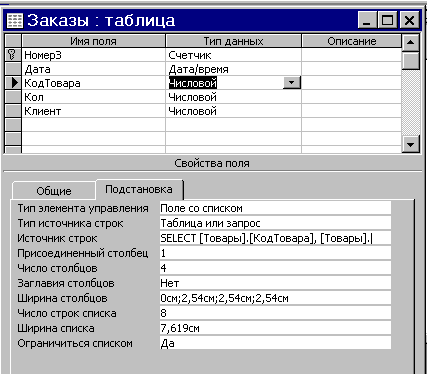The width and height of the screenshot is (427, 374).
Task: Maximize the Заказы table window
Action: [387, 20]
